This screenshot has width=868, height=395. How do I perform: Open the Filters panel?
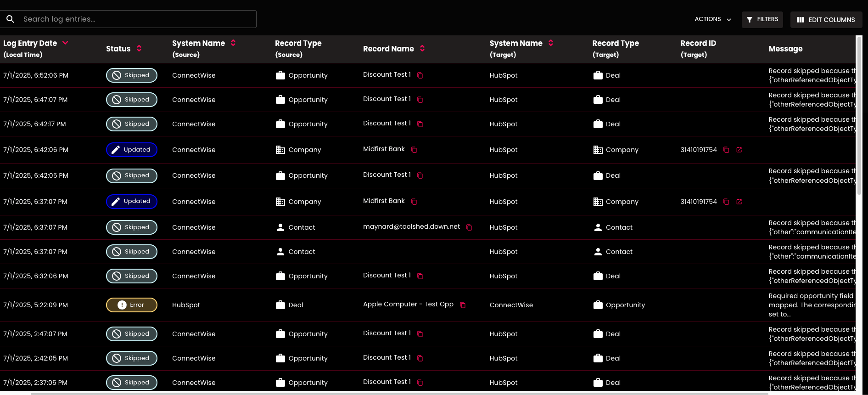[762, 19]
